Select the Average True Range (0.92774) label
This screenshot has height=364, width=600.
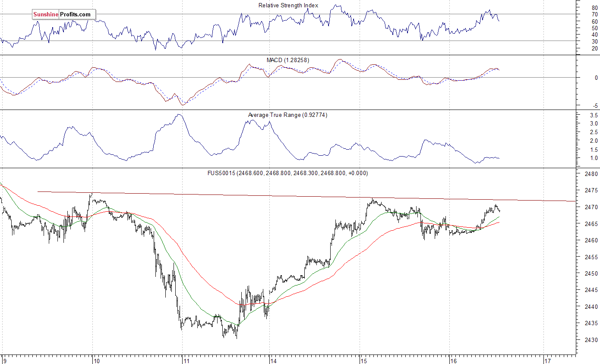point(287,115)
